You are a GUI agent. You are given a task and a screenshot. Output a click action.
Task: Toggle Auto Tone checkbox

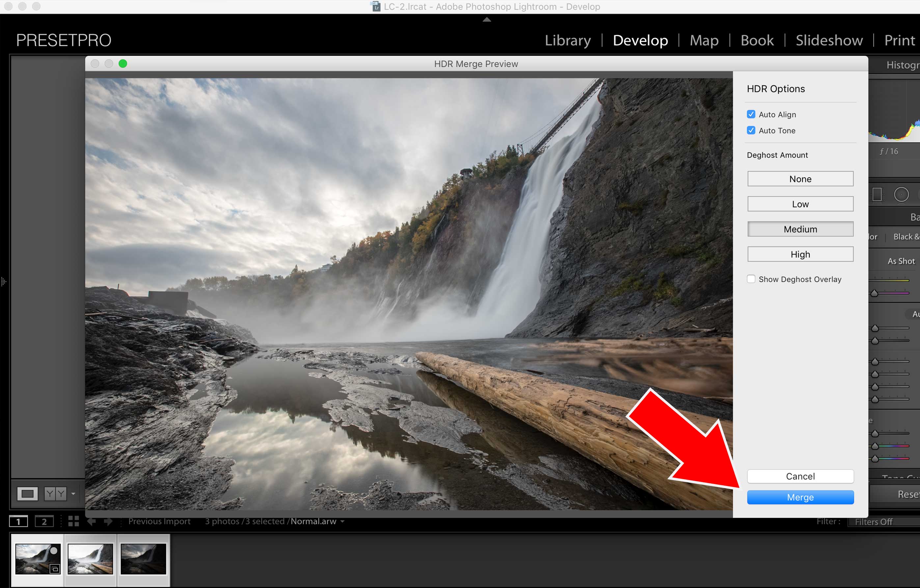click(x=751, y=130)
